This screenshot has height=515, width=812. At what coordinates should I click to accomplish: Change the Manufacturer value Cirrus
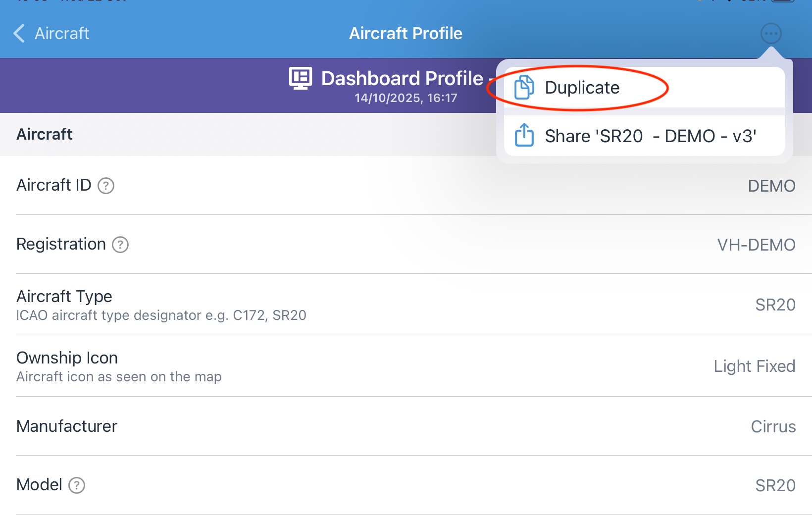tap(773, 426)
